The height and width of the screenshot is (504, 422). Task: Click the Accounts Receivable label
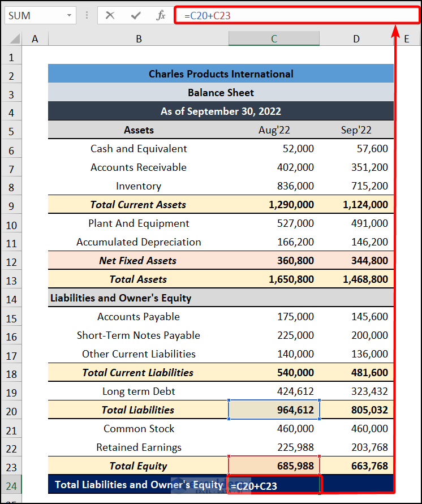[139, 167]
